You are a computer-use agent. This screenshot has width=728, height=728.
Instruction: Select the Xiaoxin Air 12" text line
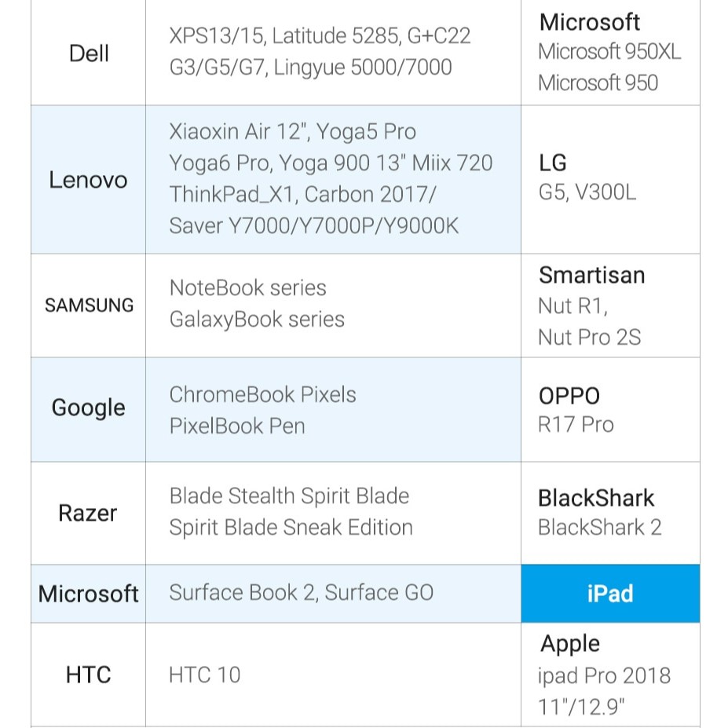tap(292, 131)
